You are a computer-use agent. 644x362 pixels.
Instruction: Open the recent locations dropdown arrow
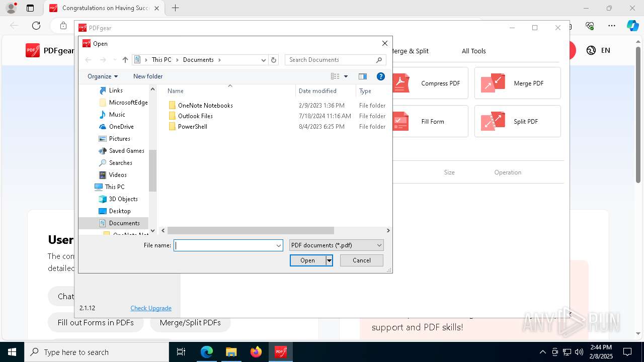115,60
